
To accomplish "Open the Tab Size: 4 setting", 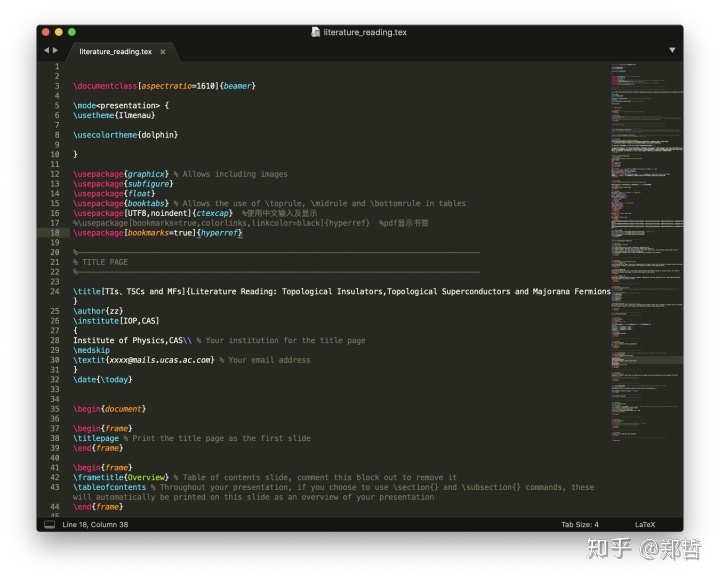I will [579, 524].
